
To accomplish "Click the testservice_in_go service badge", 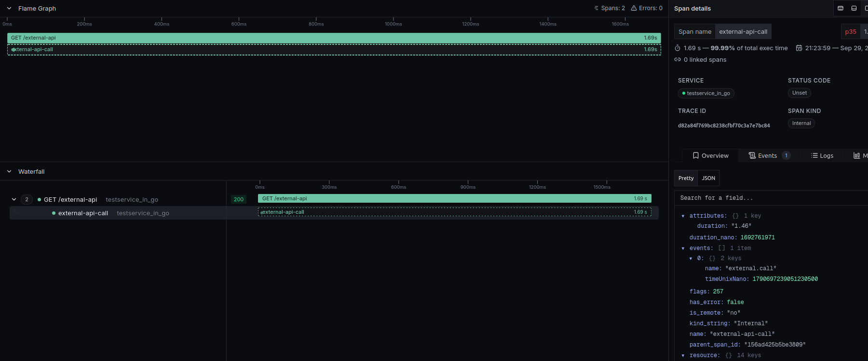I will [706, 93].
